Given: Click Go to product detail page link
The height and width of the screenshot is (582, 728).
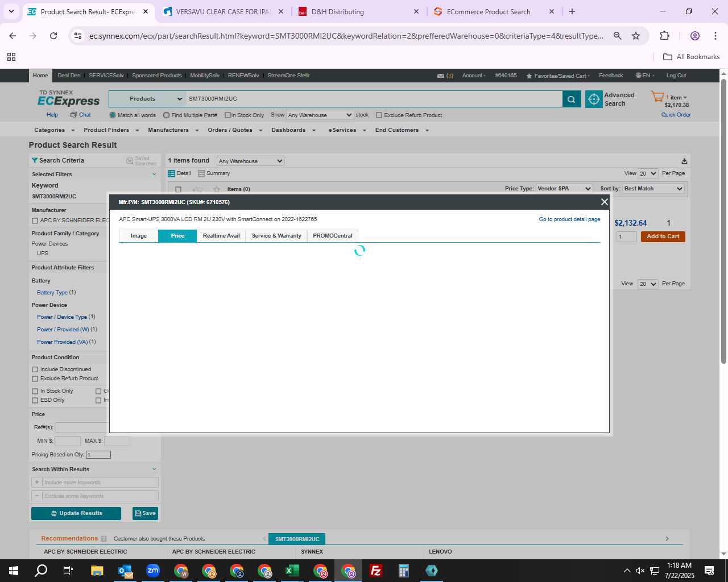Looking at the screenshot, I should coord(569,219).
